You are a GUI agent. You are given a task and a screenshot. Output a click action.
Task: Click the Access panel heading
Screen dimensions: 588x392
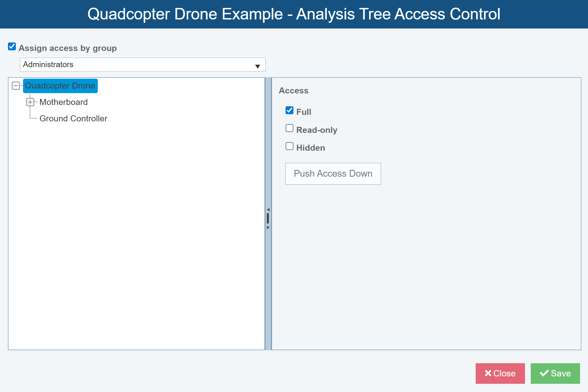[293, 91]
